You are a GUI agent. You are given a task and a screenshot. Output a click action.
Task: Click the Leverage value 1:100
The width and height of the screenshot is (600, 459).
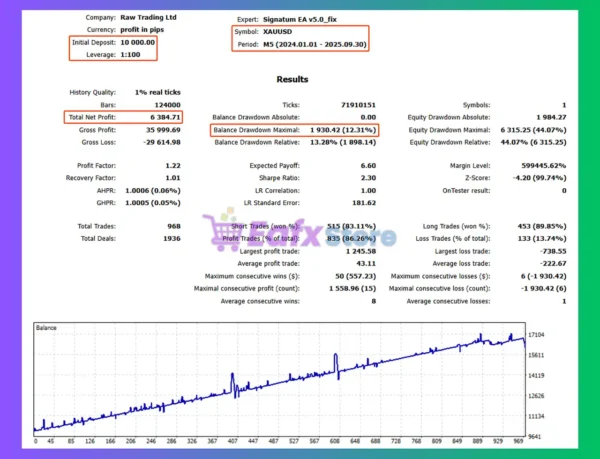point(130,55)
